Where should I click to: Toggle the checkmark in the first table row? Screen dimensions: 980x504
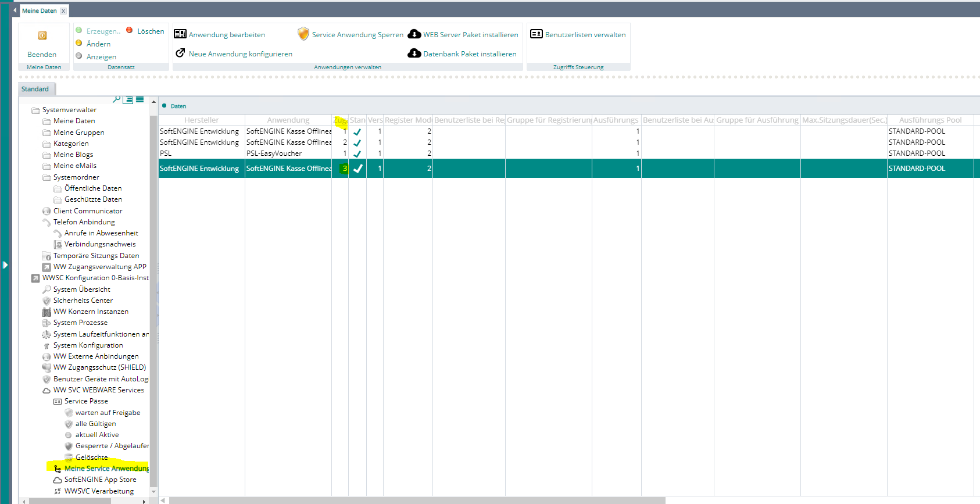(x=357, y=132)
